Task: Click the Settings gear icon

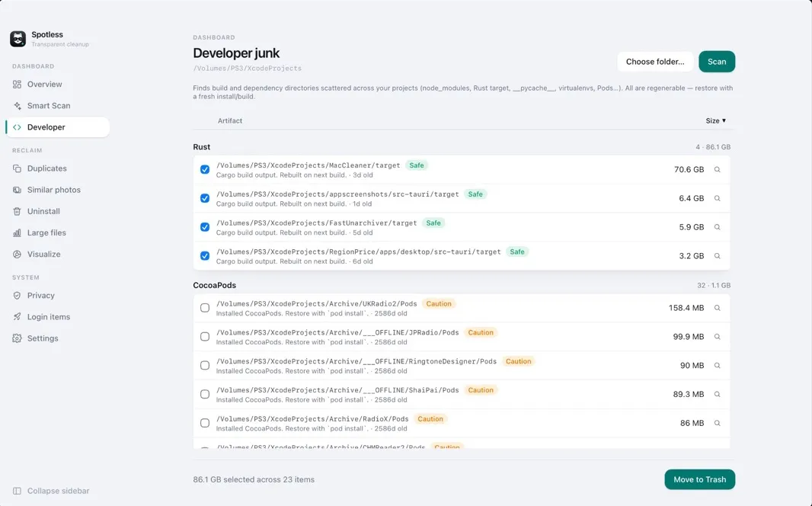Action: [x=17, y=338]
